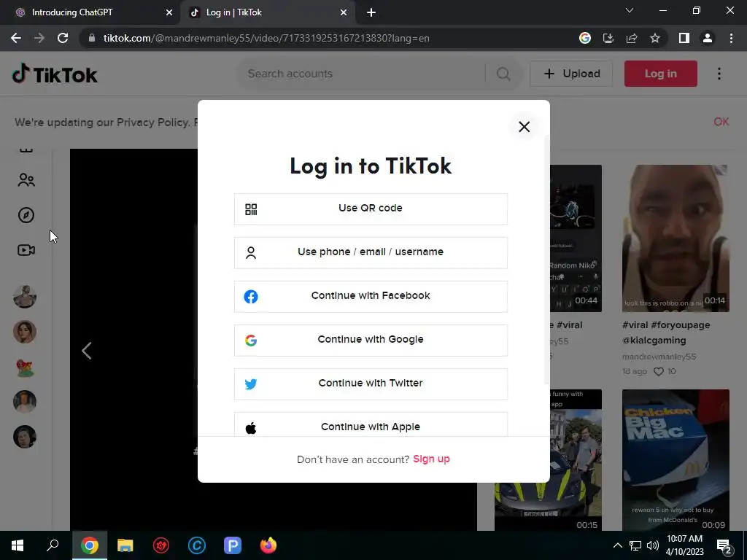Click the TikTok logo in header
Screen dimensions: 747x560
click(55, 74)
